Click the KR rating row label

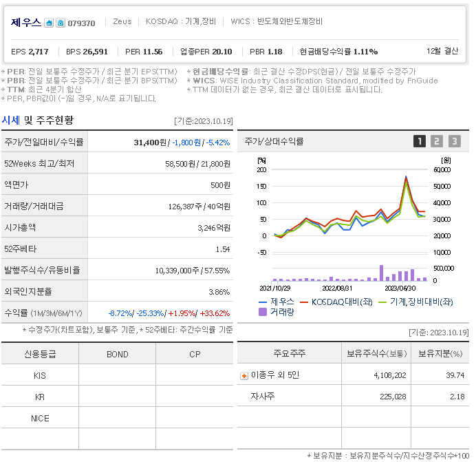coord(40,397)
